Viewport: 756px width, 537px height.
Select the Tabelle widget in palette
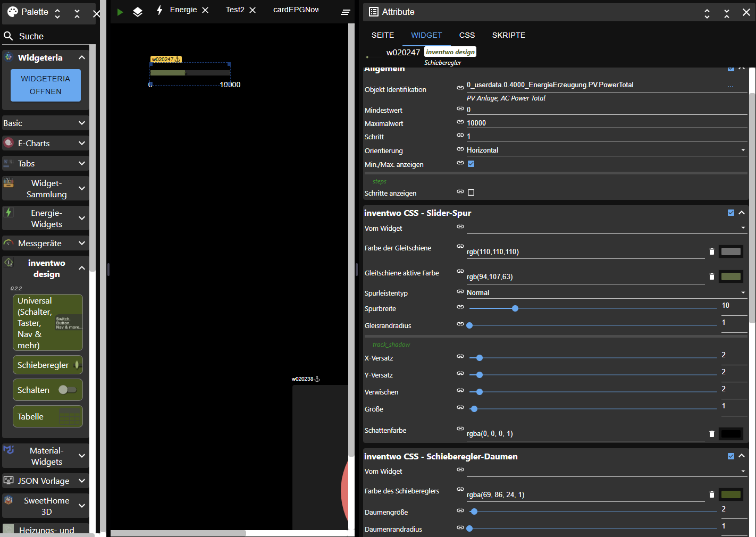[47, 416]
